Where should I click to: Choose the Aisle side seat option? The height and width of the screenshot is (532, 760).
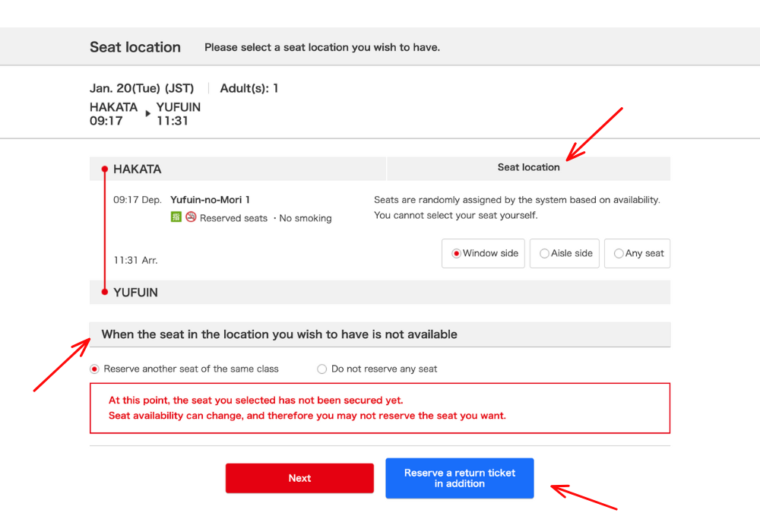pyautogui.click(x=565, y=254)
